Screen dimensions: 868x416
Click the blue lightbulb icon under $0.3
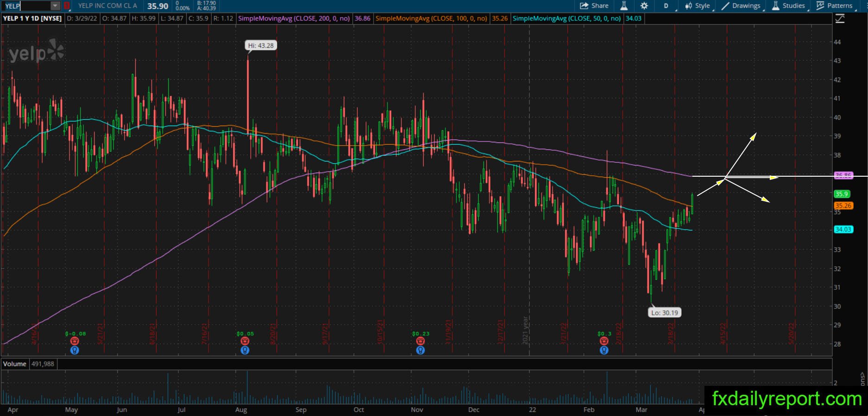click(x=604, y=350)
